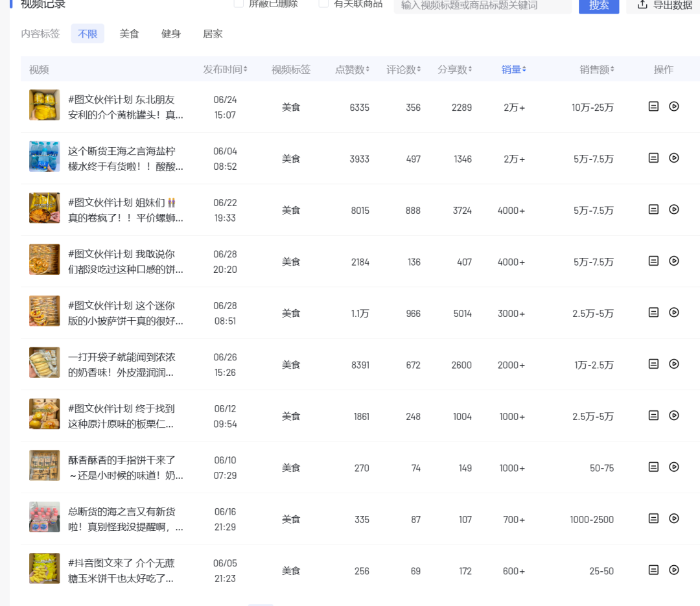Switch to the 美食 tag tab

129,34
